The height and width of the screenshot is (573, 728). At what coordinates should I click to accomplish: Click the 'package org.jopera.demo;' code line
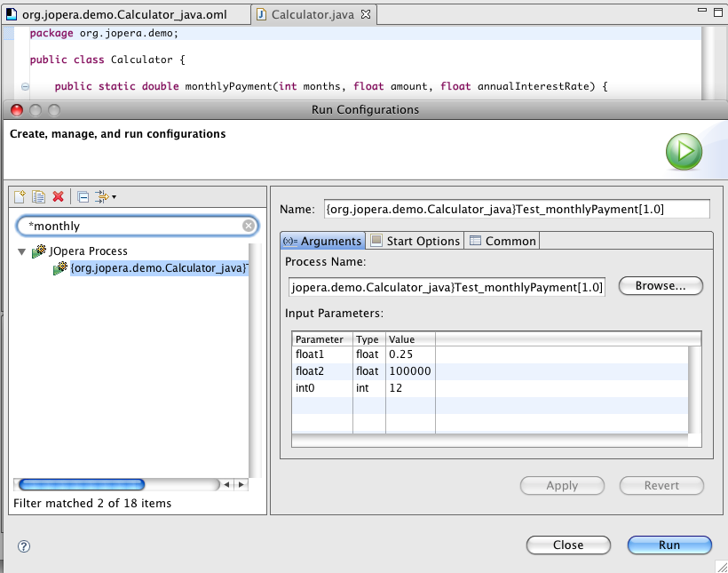pyautogui.click(x=104, y=33)
